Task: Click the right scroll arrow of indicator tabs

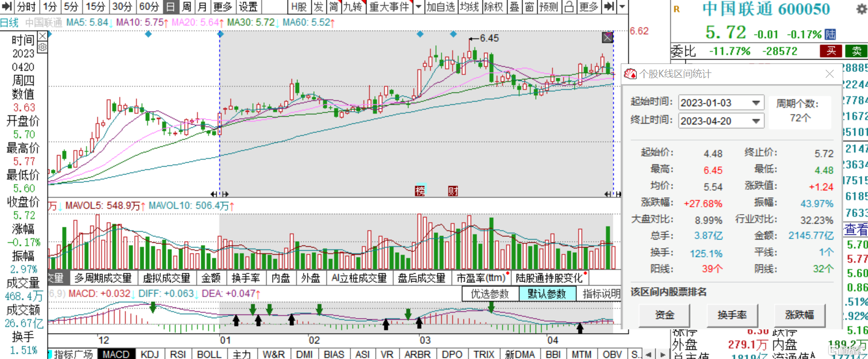Action: tap(662, 354)
